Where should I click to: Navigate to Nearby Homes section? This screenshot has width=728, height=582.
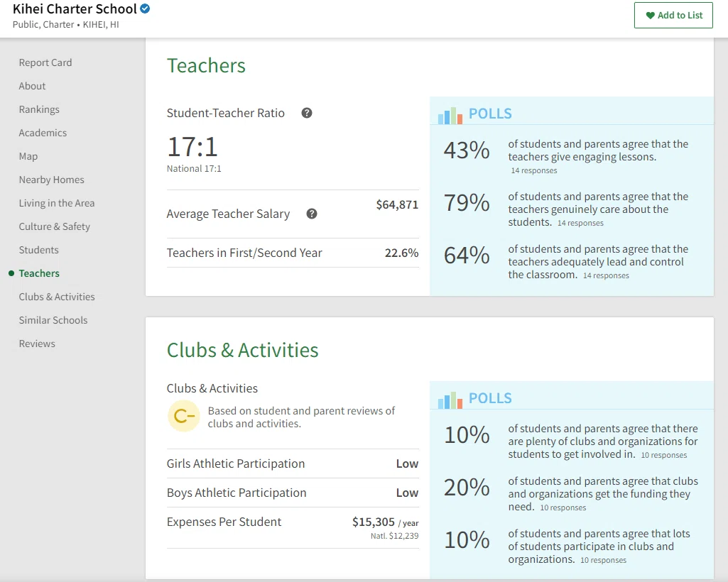tap(52, 180)
